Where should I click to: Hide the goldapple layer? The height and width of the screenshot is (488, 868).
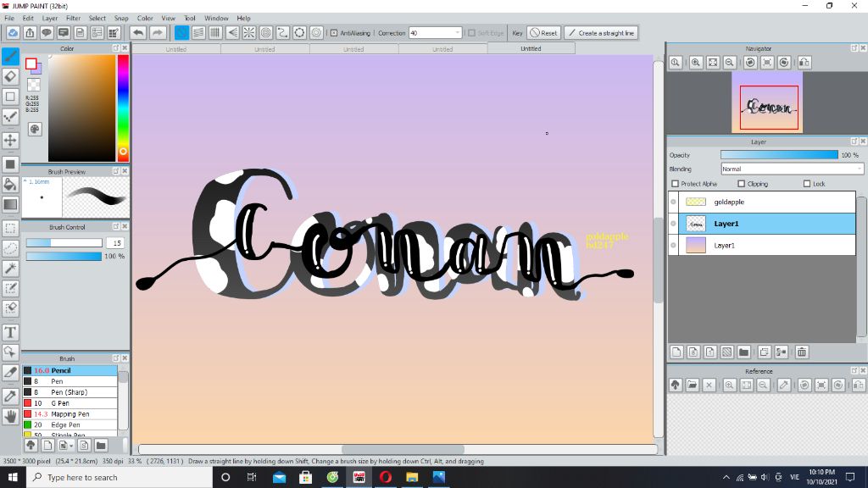tap(673, 202)
